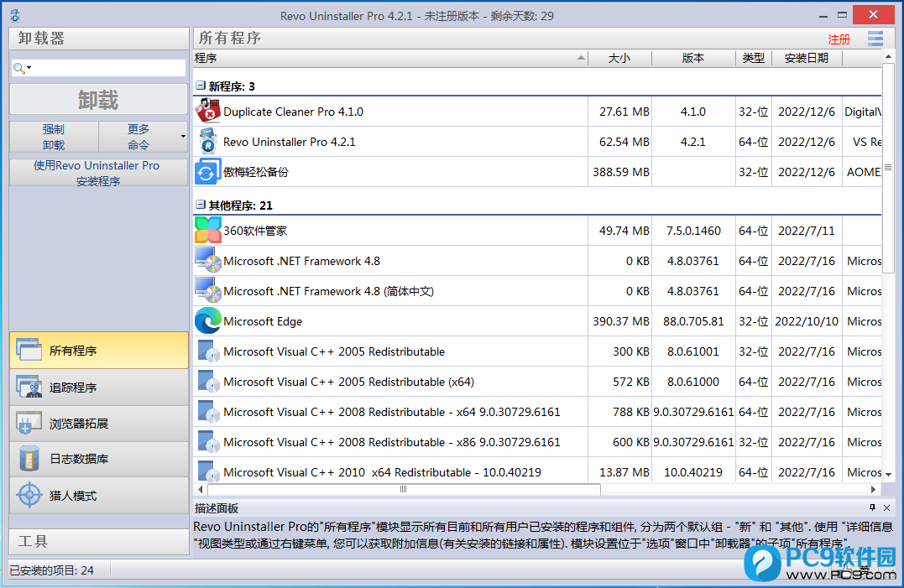
Task: Click the search magnifier icon
Action: pos(18,68)
